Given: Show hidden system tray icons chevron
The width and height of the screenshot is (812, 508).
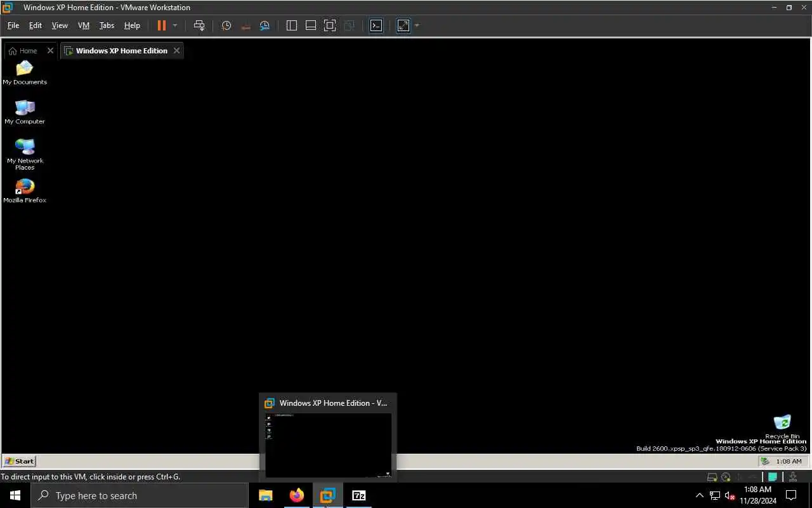Looking at the screenshot, I should (700, 495).
